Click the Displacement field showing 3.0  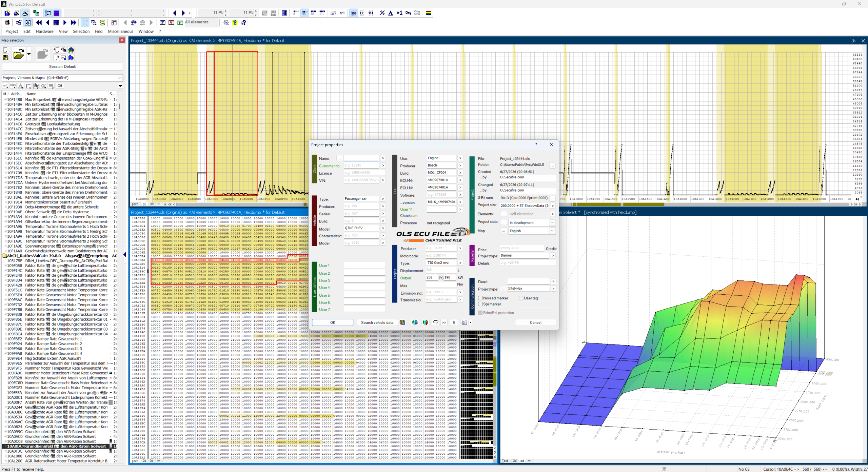pos(441,270)
